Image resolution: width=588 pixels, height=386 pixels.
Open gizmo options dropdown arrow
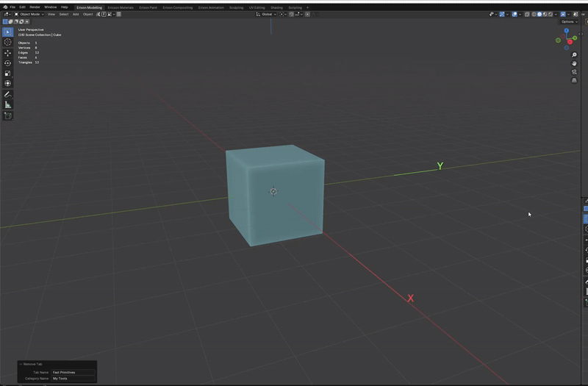[507, 14]
